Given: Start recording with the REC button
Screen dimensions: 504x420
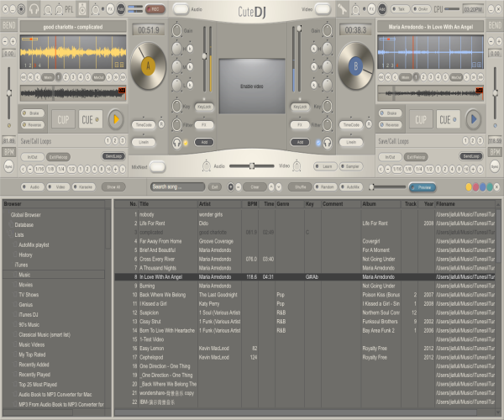Looking at the screenshot, I should (155, 8).
